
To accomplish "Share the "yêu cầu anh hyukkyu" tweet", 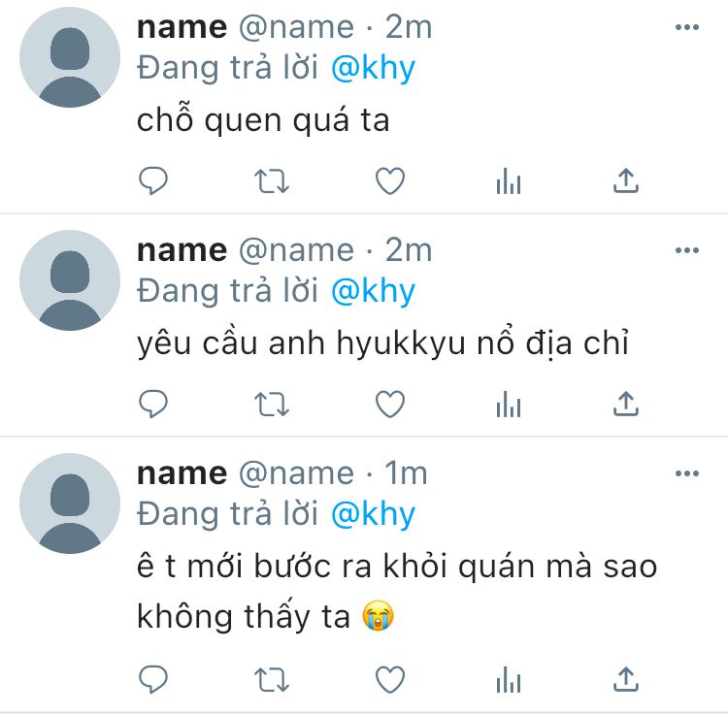I will [626, 404].
